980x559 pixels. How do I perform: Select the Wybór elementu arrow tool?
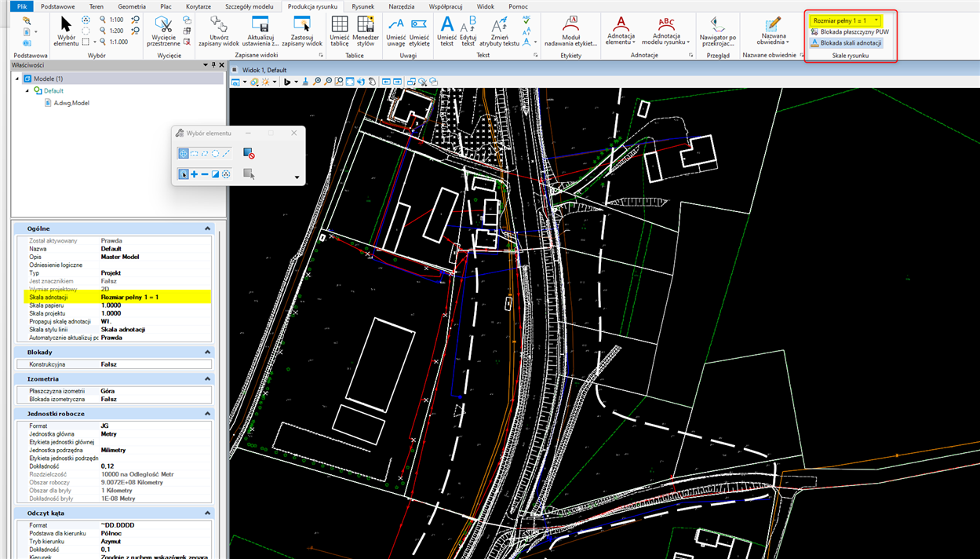coord(66,25)
